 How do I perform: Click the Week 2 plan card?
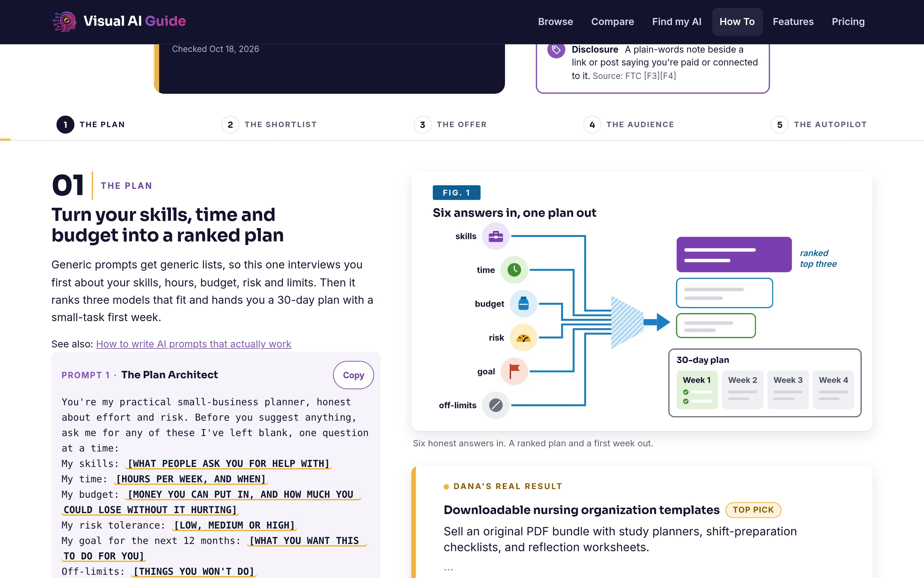[742, 390]
